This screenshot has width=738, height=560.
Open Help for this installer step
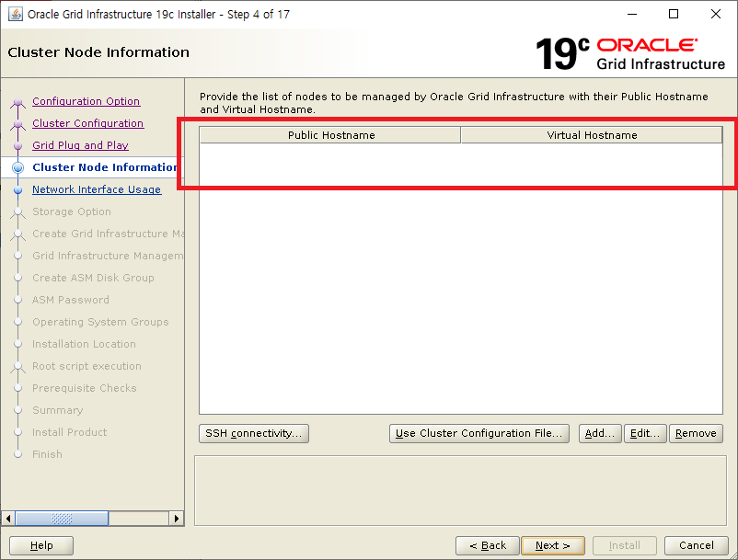41,545
